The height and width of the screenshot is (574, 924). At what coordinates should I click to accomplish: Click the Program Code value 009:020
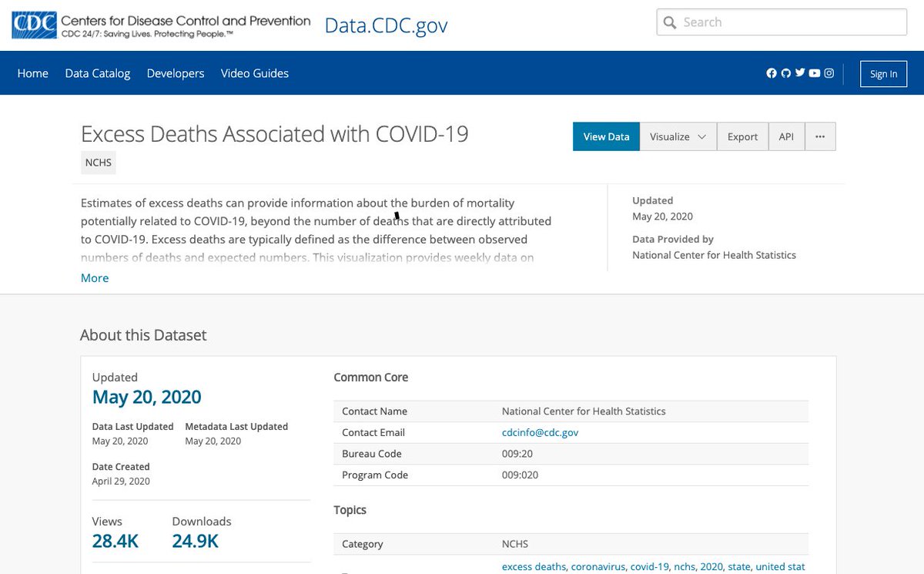pos(521,475)
